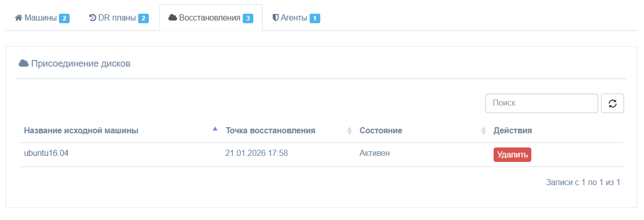644x220 pixels.
Task: Toggle sort arrow on Название исходной машины
Action: [x=215, y=129]
